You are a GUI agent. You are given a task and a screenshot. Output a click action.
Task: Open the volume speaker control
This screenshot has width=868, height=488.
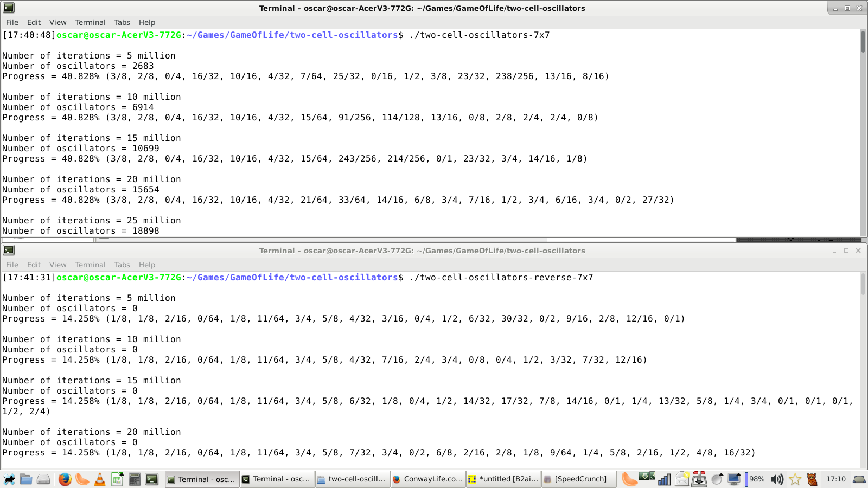point(777,479)
